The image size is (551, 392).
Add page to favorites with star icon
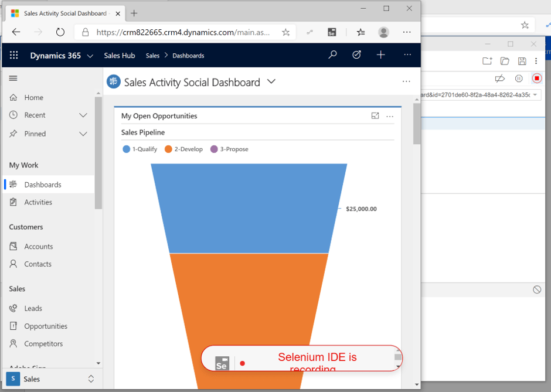(x=285, y=32)
